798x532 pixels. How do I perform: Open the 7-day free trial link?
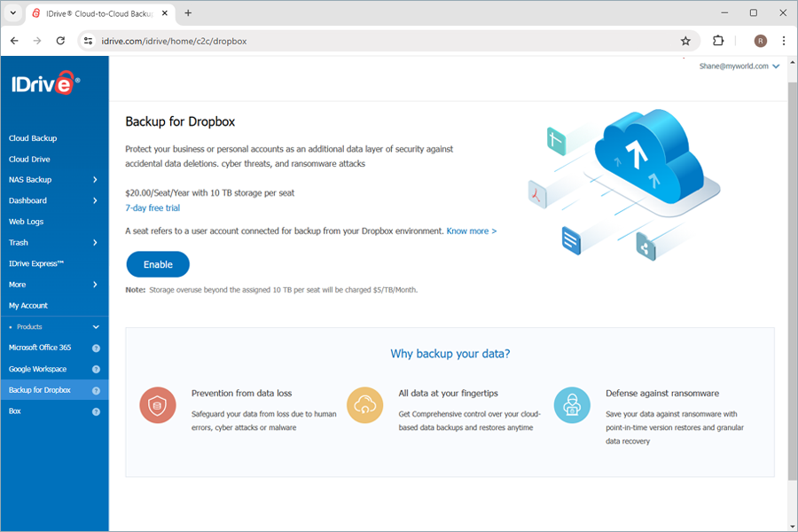click(153, 207)
